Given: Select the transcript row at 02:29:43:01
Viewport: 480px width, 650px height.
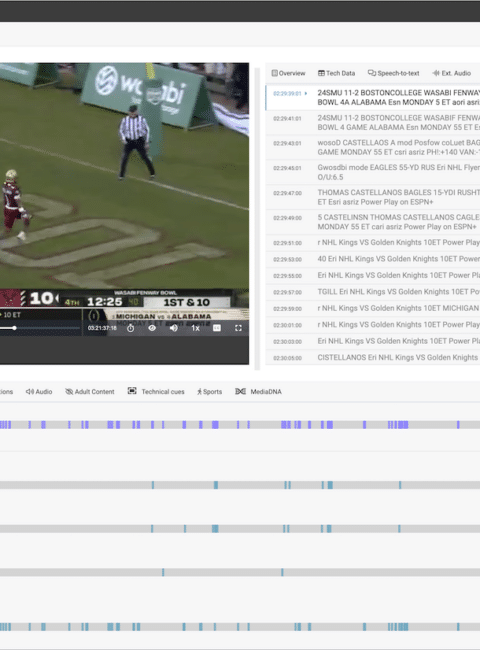Looking at the screenshot, I should [x=373, y=148].
